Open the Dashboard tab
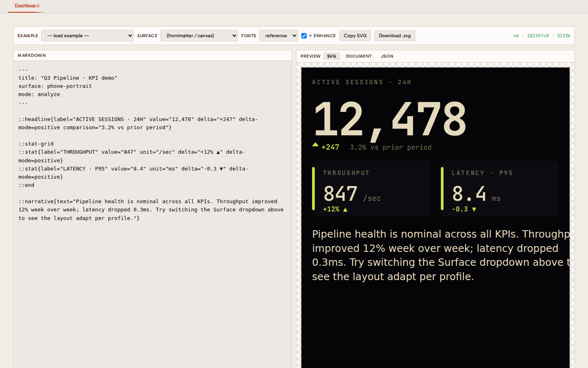The width and height of the screenshot is (588, 368). pos(27,6)
